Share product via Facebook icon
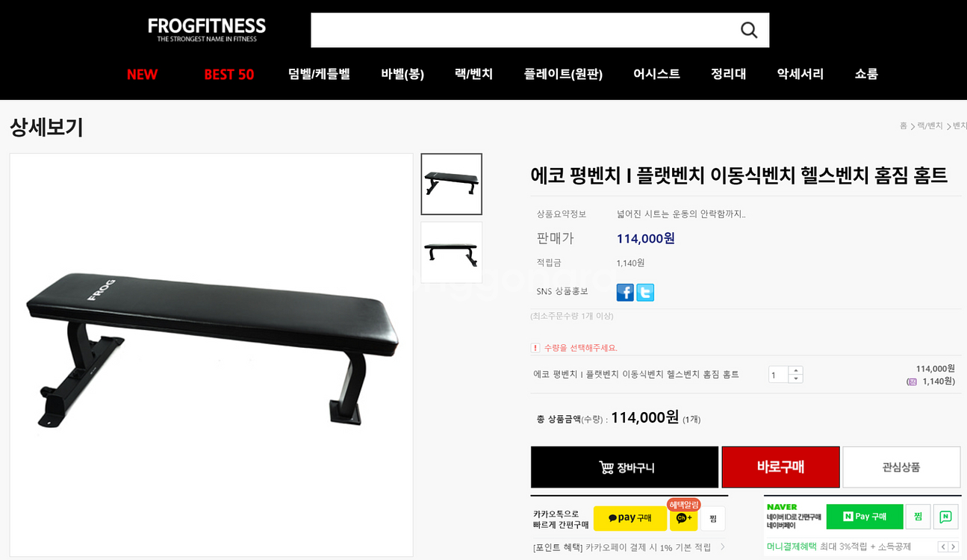 tap(625, 293)
